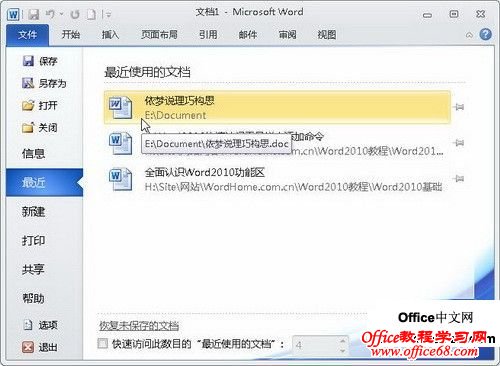Minimize the Word window
This screenshot has height=366, width=500.
pyautogui.click(x=427, y=15)
